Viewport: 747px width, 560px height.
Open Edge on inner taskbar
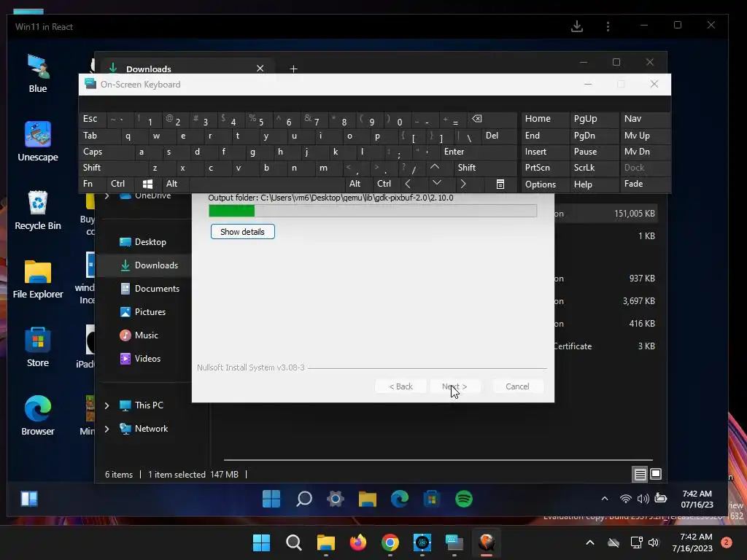(x=400, y=499)
